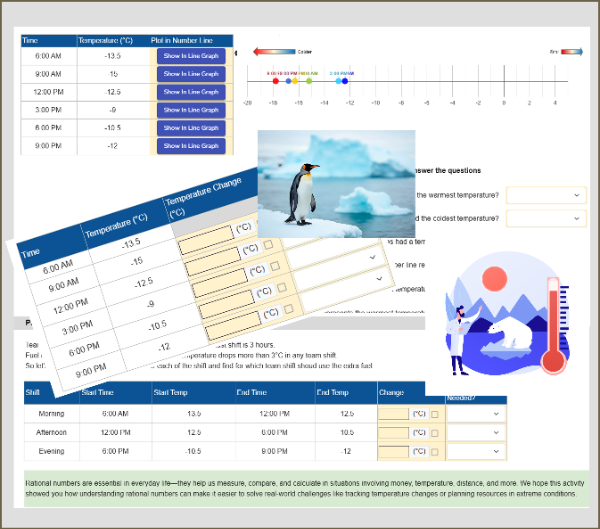Plot the 12:00 PM temperature on line graph
Image resolution: width=600 pixels, height=529 pixels.
point(191,92)
